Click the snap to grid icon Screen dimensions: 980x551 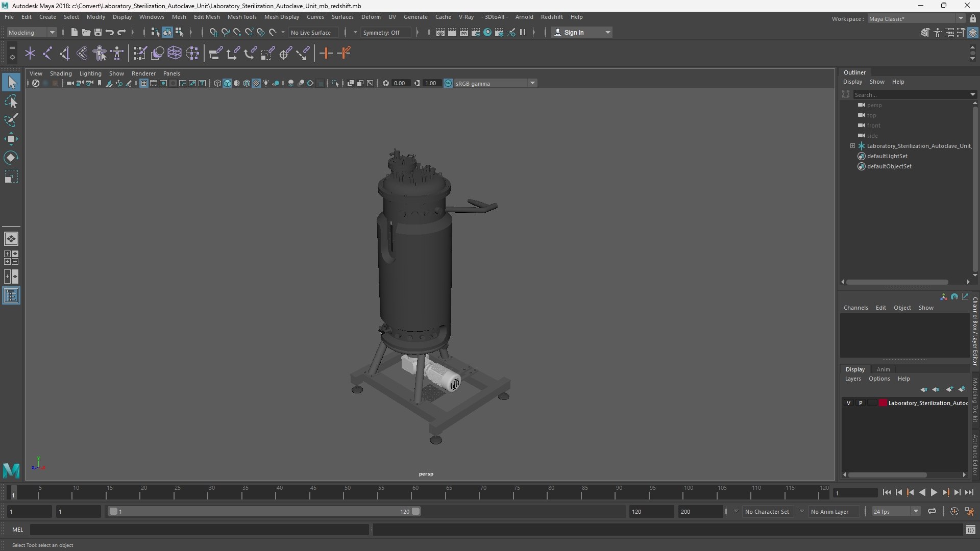(214, 32)
